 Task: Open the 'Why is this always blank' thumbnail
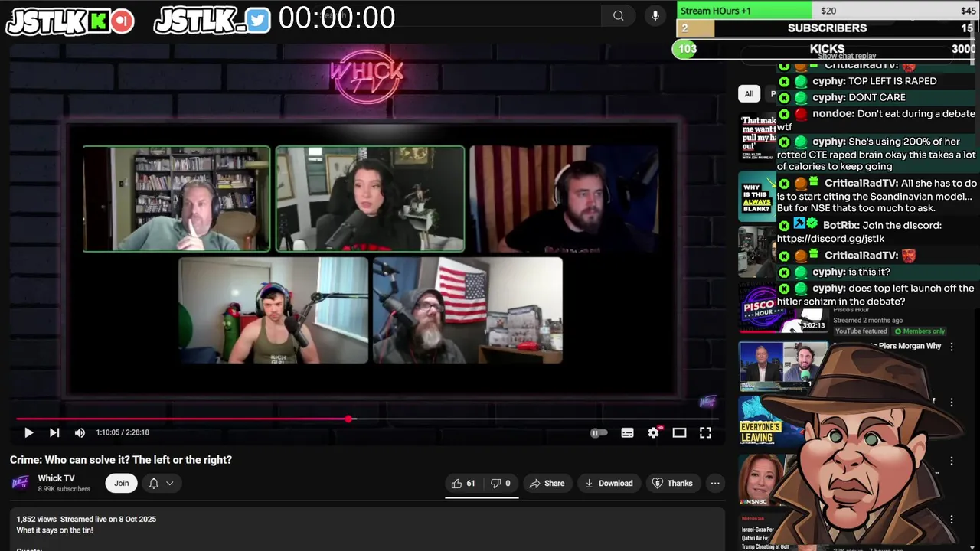[x=757, y=197]
